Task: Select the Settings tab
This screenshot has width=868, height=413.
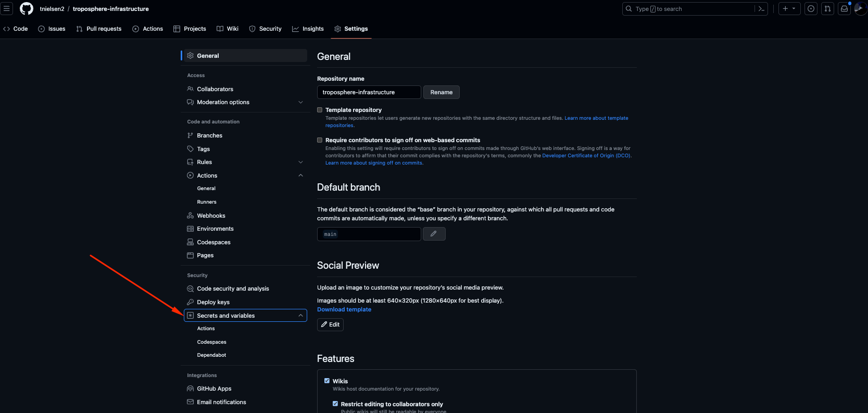Action: click(x=351, y=29)
